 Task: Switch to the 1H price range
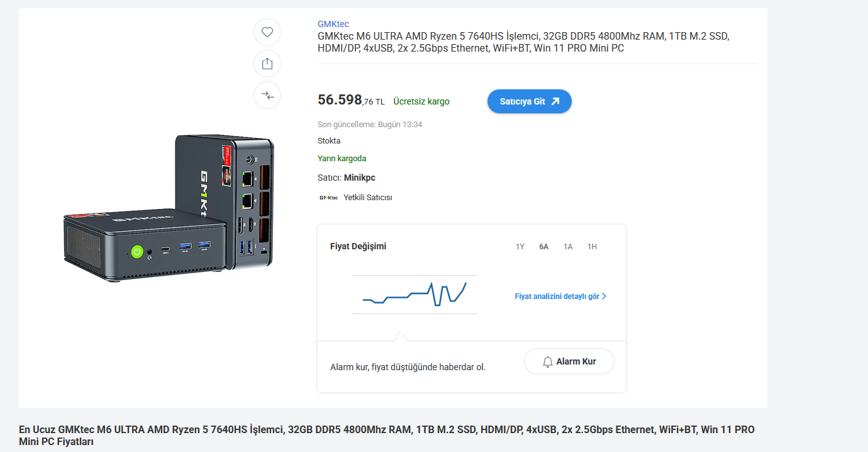coord(592,247)
